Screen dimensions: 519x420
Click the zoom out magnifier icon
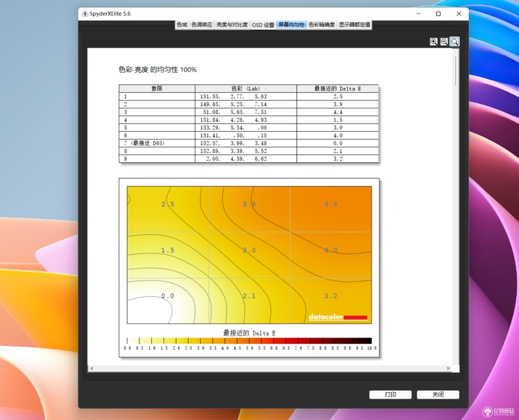pyautogui.click(x=444, y=42)
